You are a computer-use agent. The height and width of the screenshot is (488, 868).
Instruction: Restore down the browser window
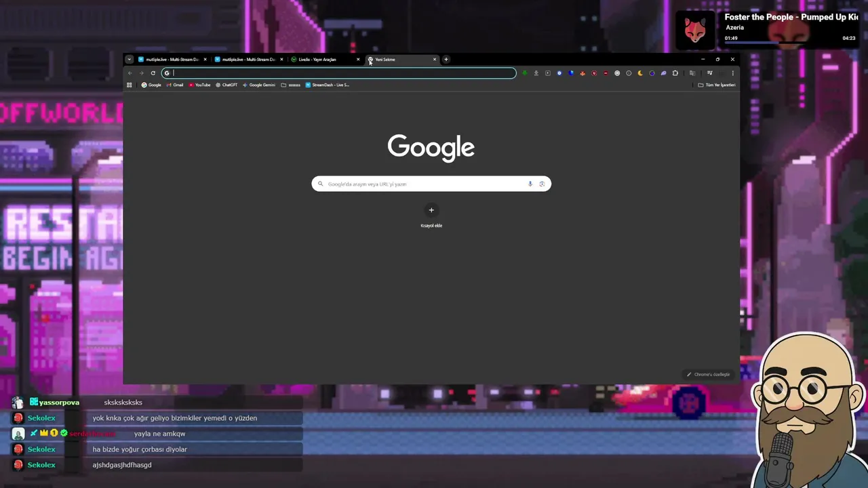point(717,60)
